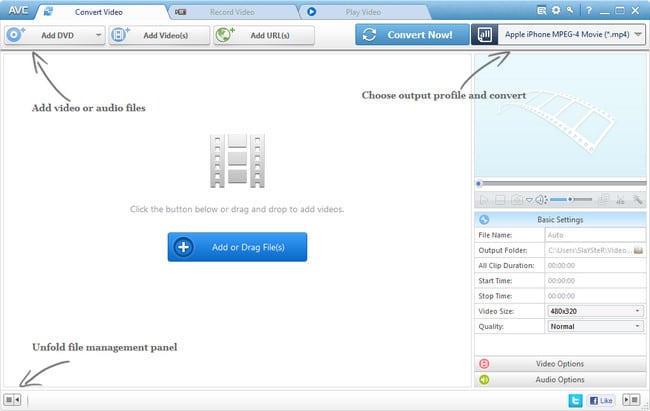The height and width of the screenshot is (411, 650).
Task: Adjust the preview volume slider
Action: pyautogui.click(x=571, y=200)
